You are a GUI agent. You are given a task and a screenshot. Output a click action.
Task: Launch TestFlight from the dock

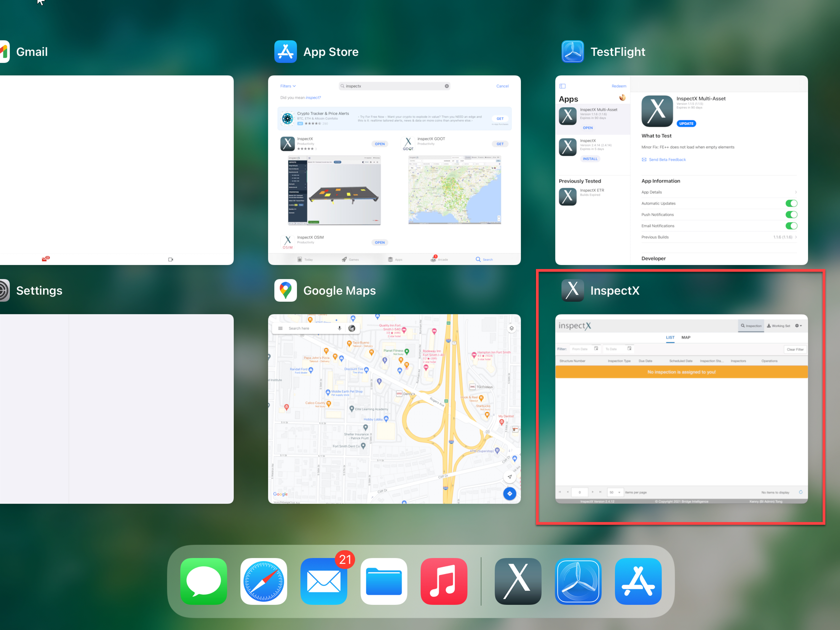pos(578,581)
